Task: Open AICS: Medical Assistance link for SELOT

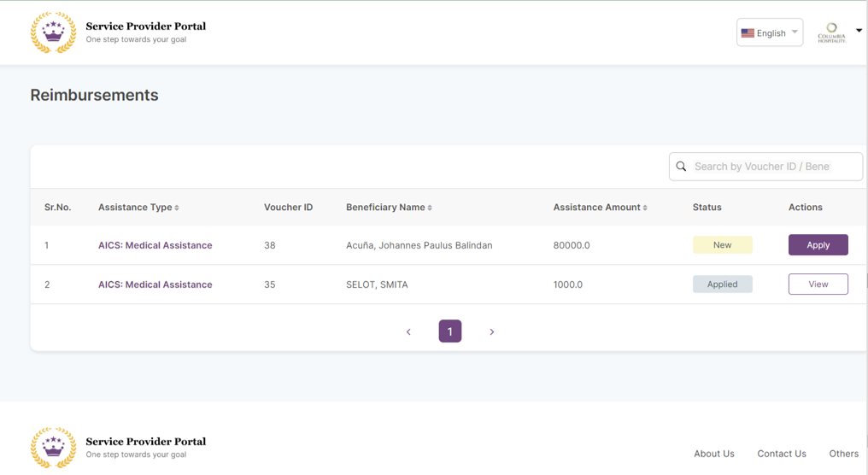Action: tap(155, 284)
